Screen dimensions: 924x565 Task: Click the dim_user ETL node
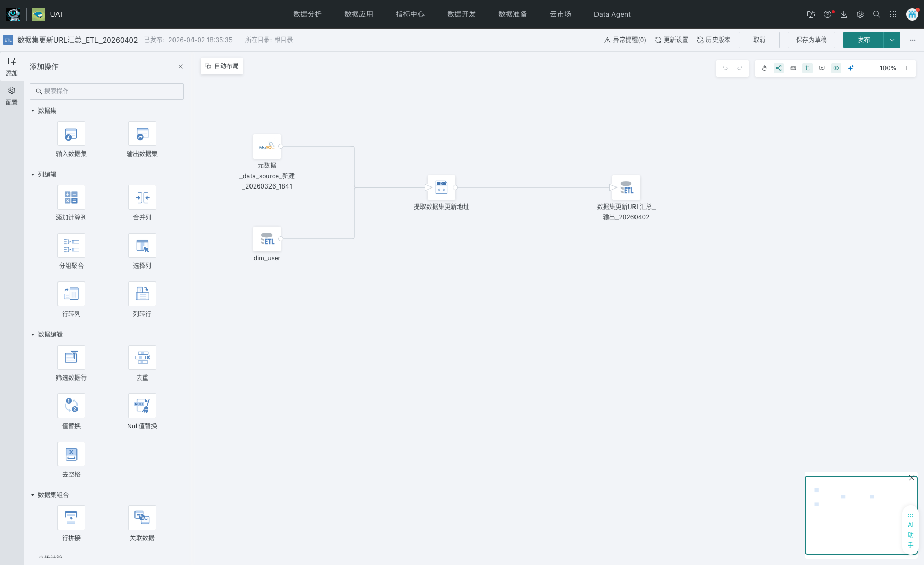(x=267, y=239)
